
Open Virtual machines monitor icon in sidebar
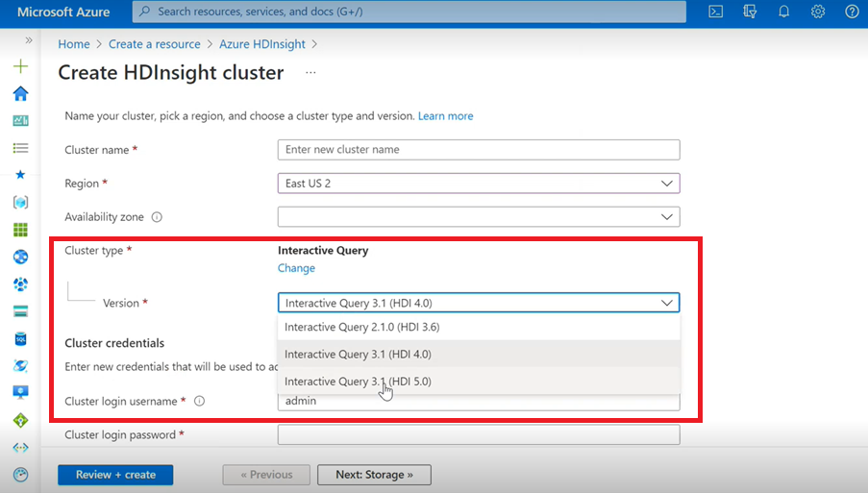coord(20,393)
